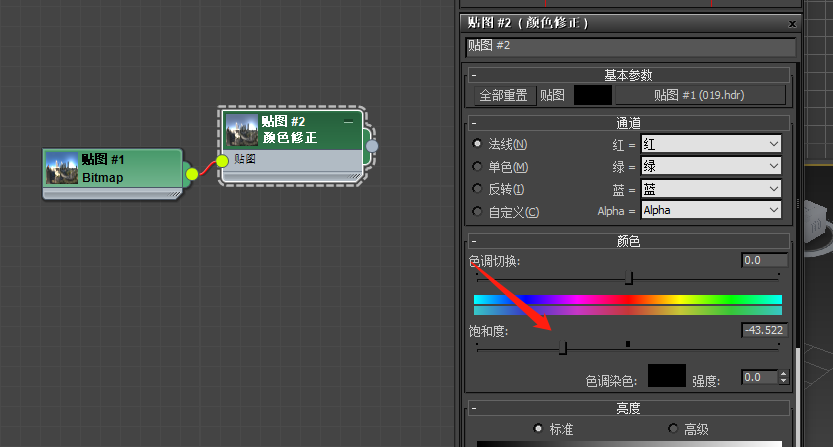
Task: Click the 贴图 #1 Bitmap node thumbnail
Action: click(x=62, y=168)
